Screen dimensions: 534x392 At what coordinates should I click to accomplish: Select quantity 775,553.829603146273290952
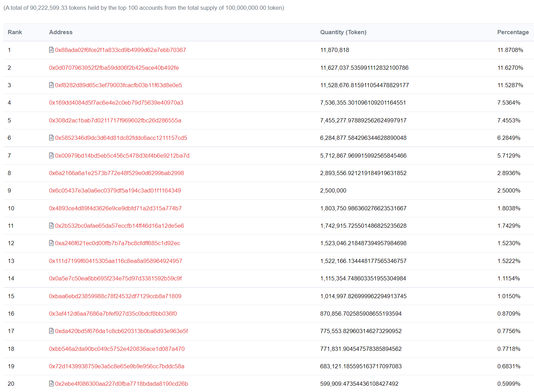(361, 331)
